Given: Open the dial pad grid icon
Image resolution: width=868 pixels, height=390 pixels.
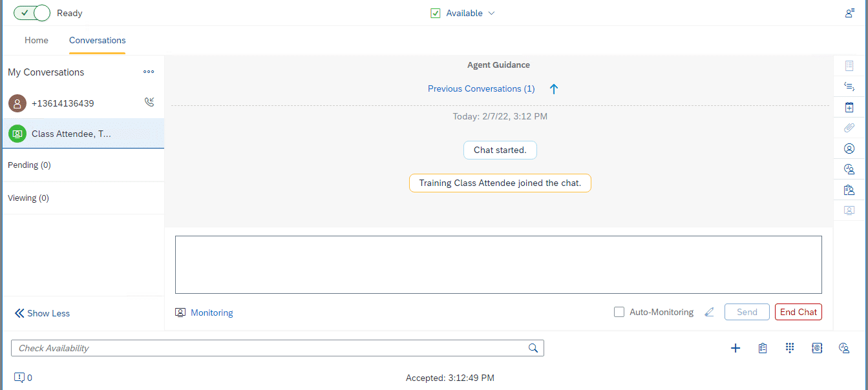Looking at the screenshot, I should click(789, 348).
